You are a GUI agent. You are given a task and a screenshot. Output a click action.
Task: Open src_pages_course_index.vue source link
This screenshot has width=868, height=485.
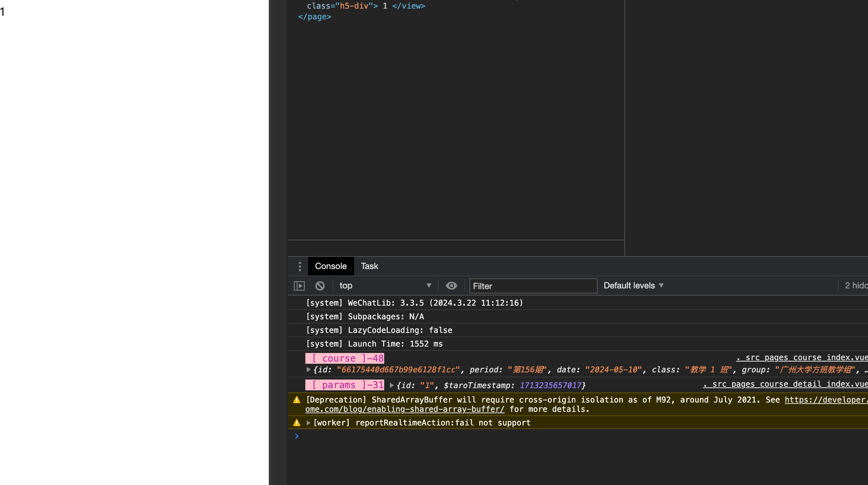[x=802, y=358]
